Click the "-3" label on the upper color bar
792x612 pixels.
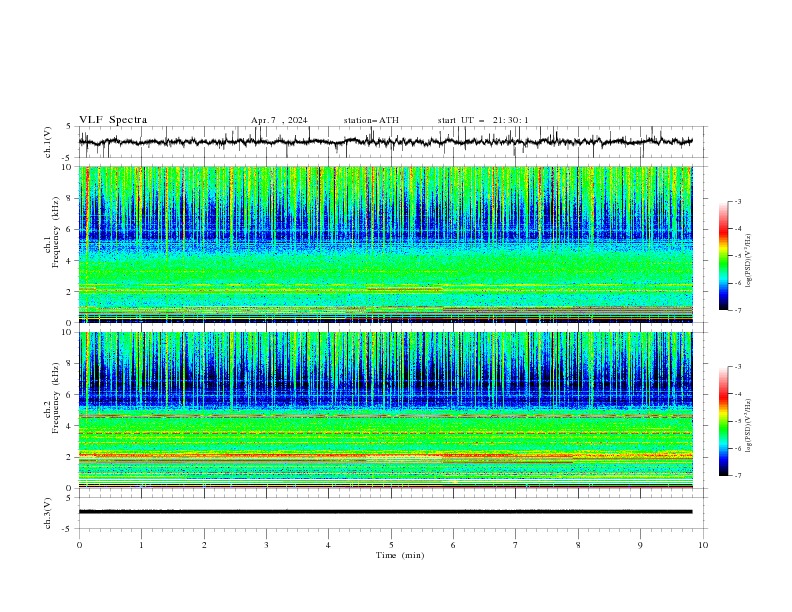coord(737,201)
